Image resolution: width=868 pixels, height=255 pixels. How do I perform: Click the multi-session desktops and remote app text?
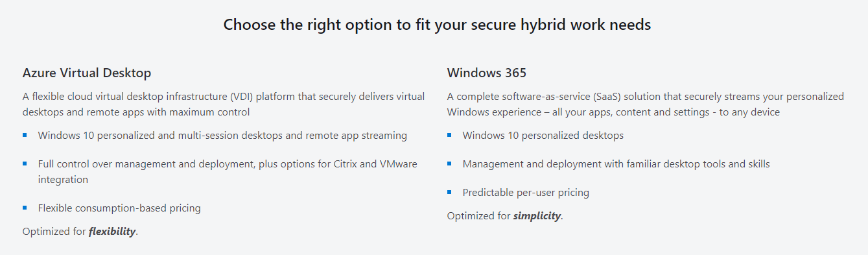(x=222, y=136)
